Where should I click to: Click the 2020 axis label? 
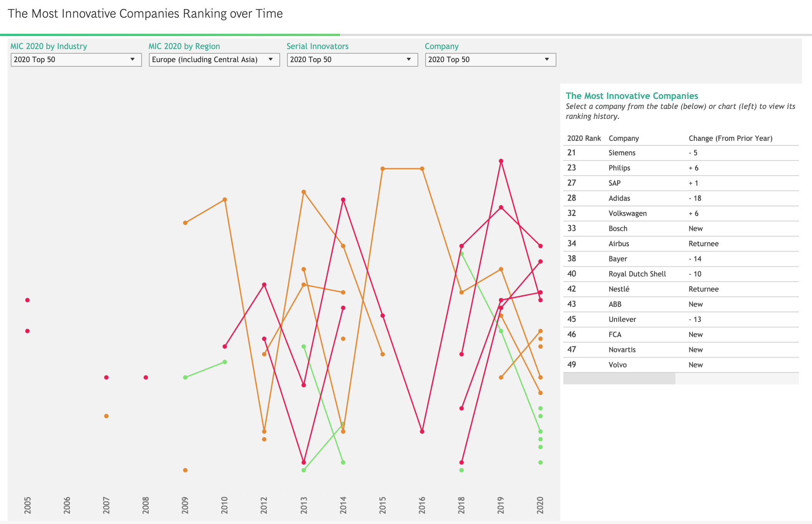540,505
